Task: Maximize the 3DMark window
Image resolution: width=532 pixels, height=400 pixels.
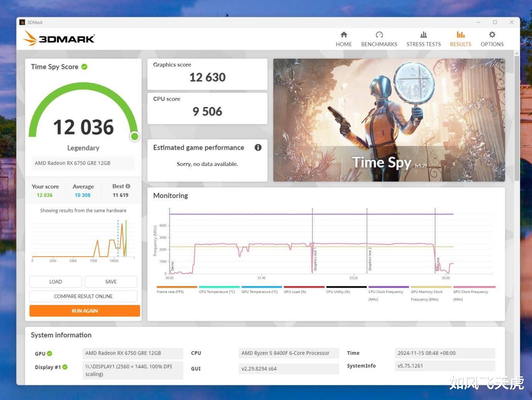Action: coord(495,22)
